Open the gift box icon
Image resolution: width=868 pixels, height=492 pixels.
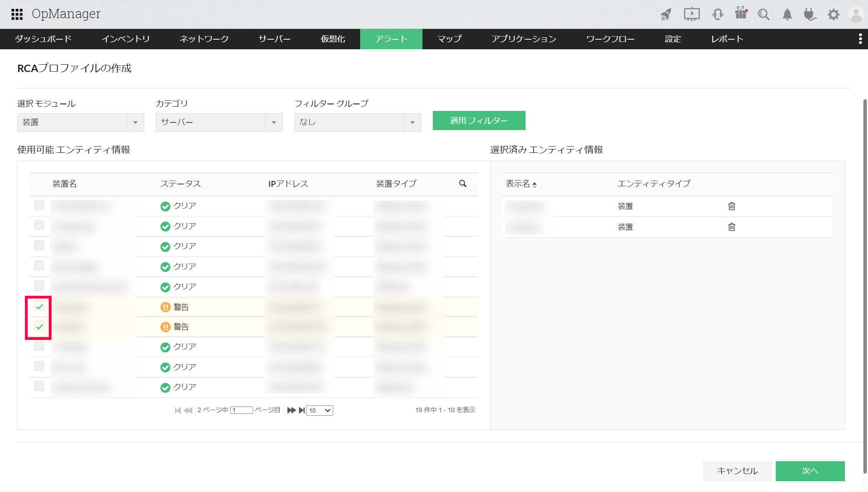click(741, 13)
